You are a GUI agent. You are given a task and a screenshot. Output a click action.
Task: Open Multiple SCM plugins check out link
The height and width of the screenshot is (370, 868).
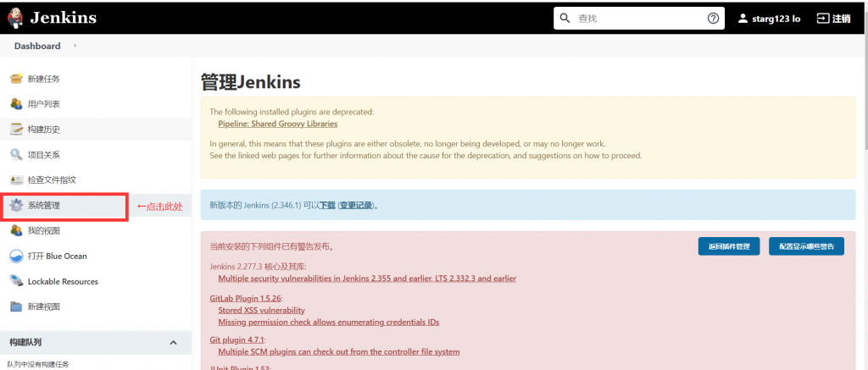339,351
